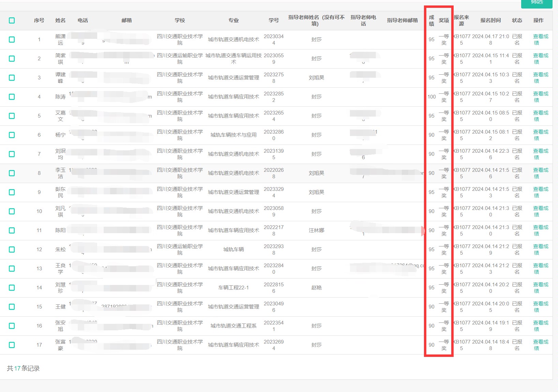
Task: Click the 学校 column header
Action: click(180, 20)
